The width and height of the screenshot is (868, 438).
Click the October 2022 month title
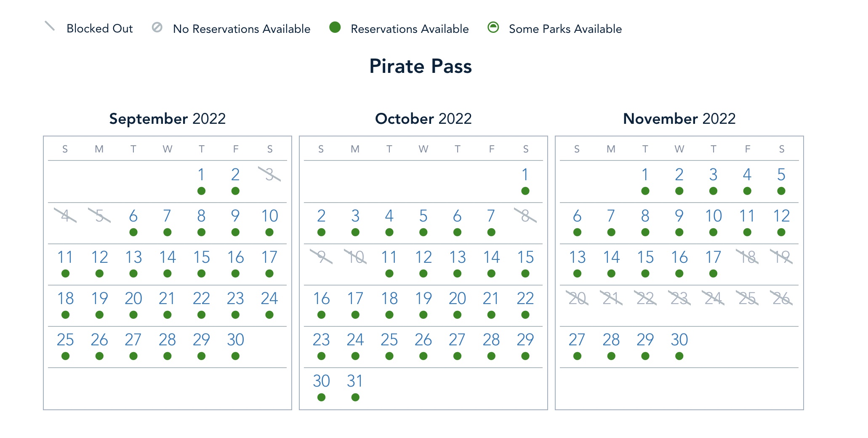423,119
